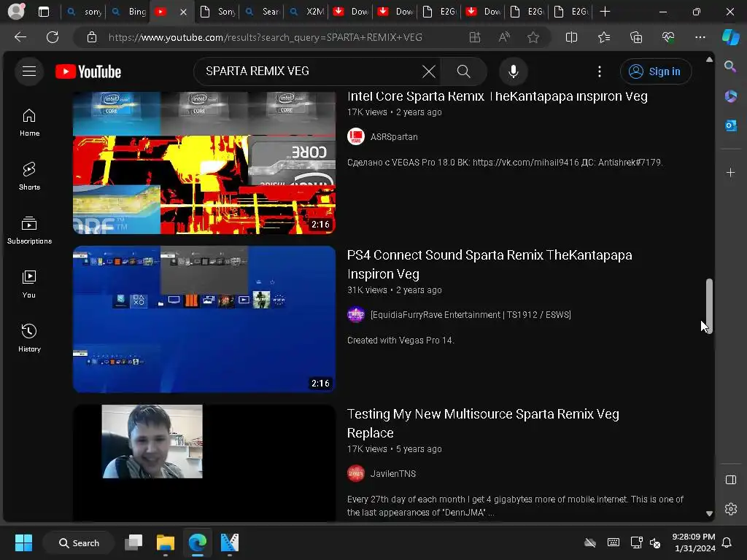
Task: Open PS4 Connect Sound Sparta Remix title
Action: [489, 264]
